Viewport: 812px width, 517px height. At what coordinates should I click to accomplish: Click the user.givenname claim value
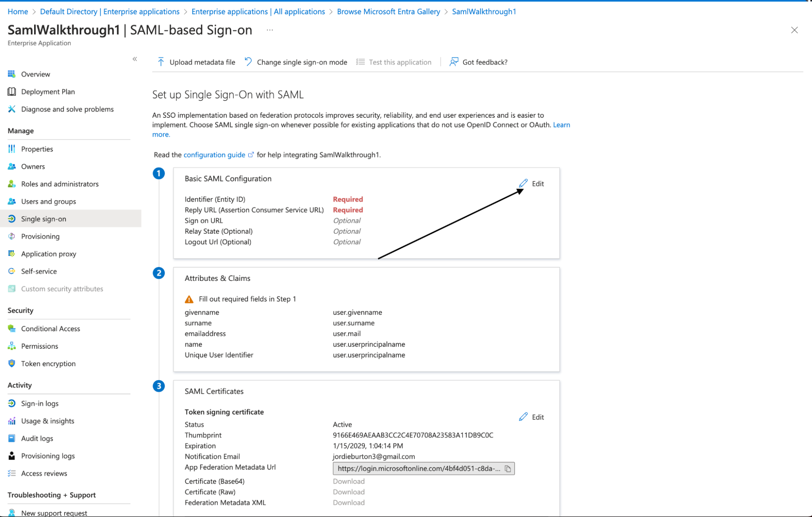(357, 312)
